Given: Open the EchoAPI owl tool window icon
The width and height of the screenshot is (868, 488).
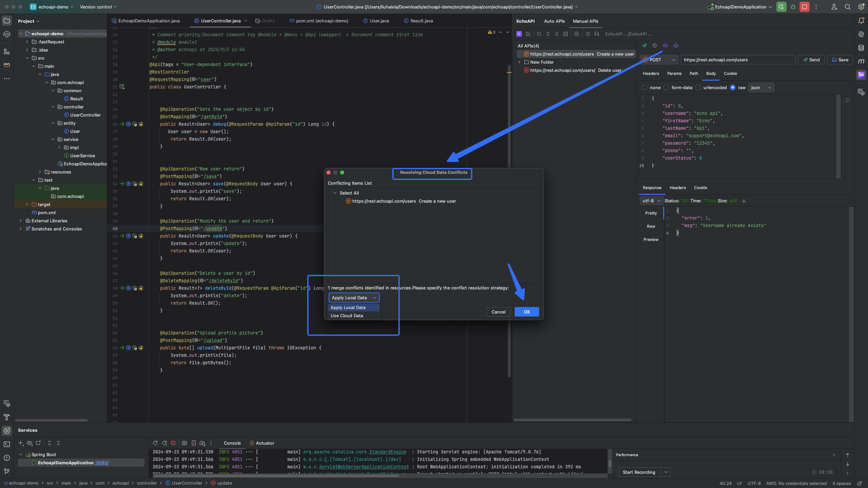Looking at the screenshot, I should click(x=861, y=75).
